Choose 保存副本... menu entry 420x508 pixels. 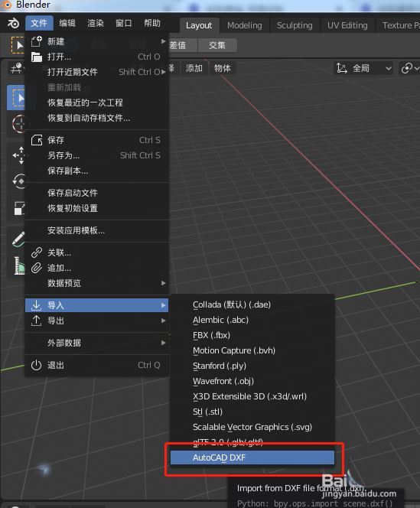coord(97,171)
